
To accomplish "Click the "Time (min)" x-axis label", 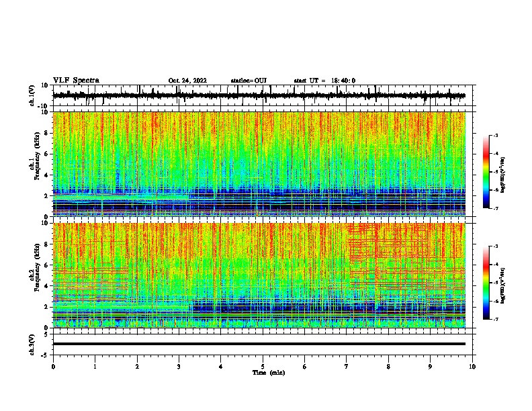I will click(x=269, y=373).
